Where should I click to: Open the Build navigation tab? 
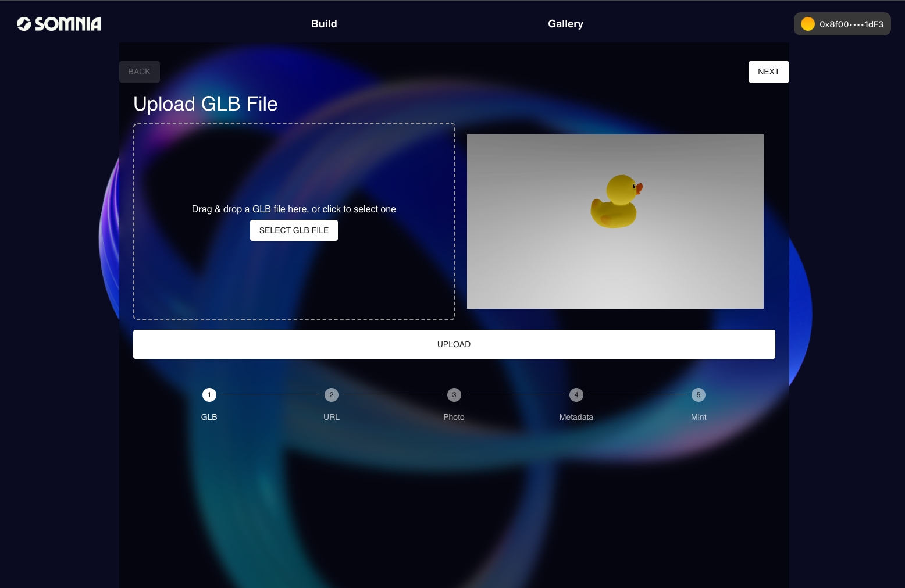[x=324, y=24]
